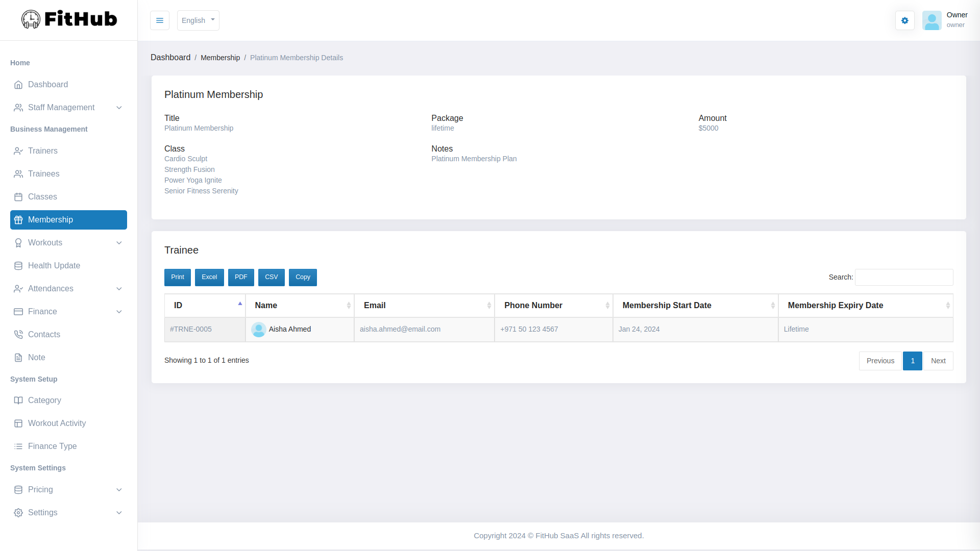
Task: Export table as PDF
Action: pos(240,277)
